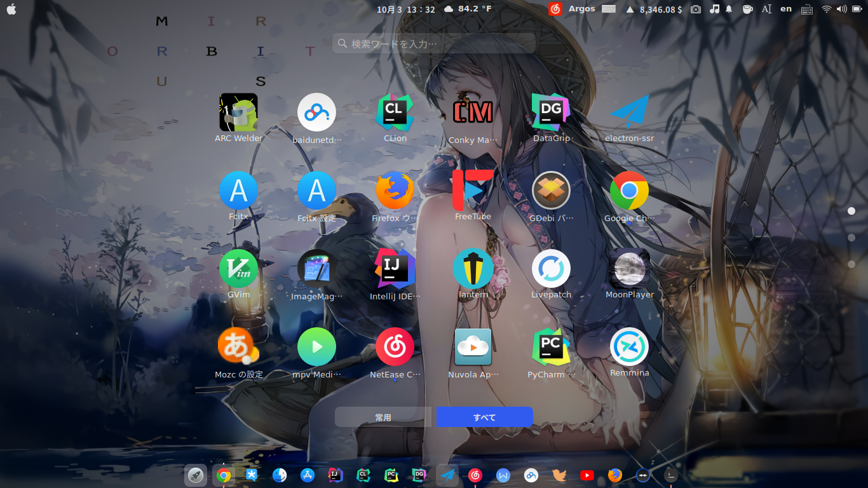Open the ARC Welder app

coord(238,112)
